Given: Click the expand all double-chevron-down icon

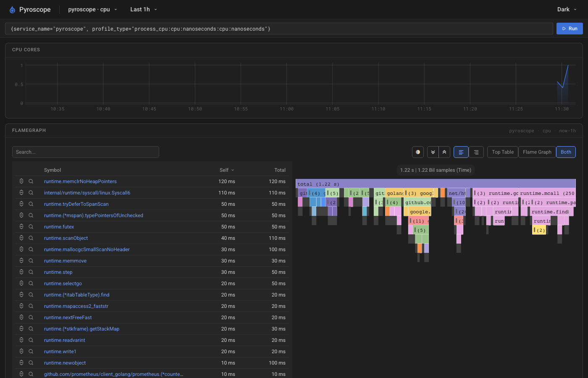Looking at the screenshot, I should 433,152.
